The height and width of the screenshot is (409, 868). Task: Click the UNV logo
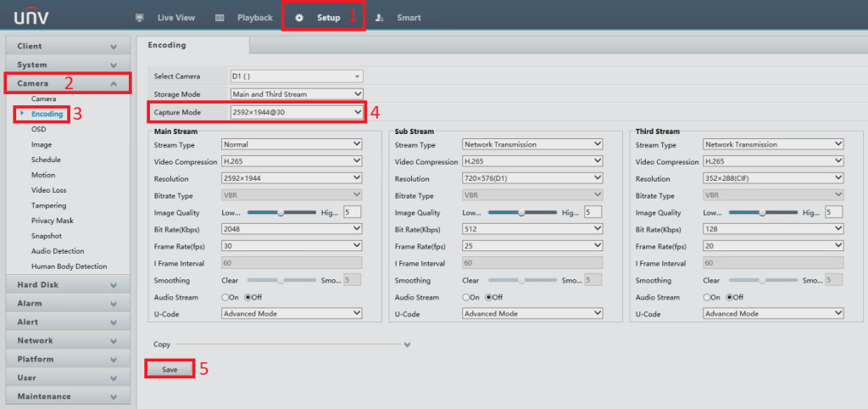click(31, 17)
